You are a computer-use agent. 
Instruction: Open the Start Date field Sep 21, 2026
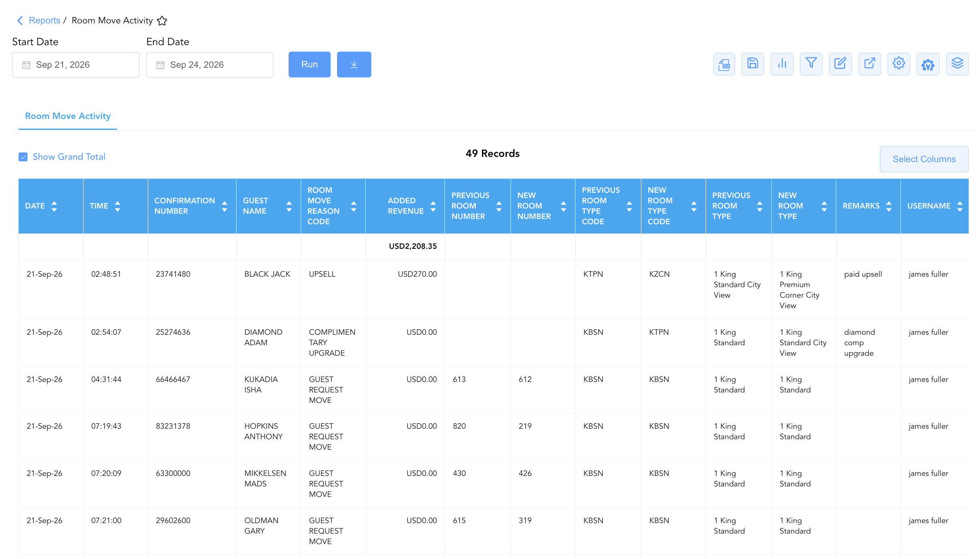[76, 65]
